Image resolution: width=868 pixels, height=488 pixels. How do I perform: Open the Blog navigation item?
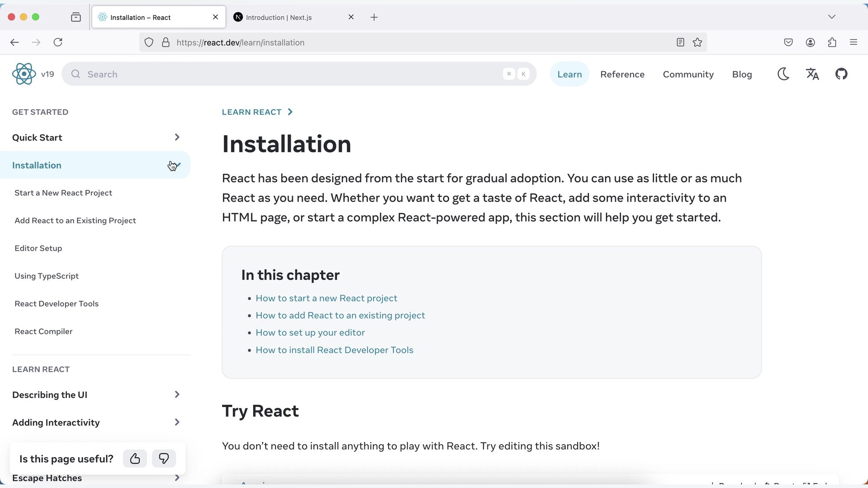pyautogui.click(x=742, y=74)
